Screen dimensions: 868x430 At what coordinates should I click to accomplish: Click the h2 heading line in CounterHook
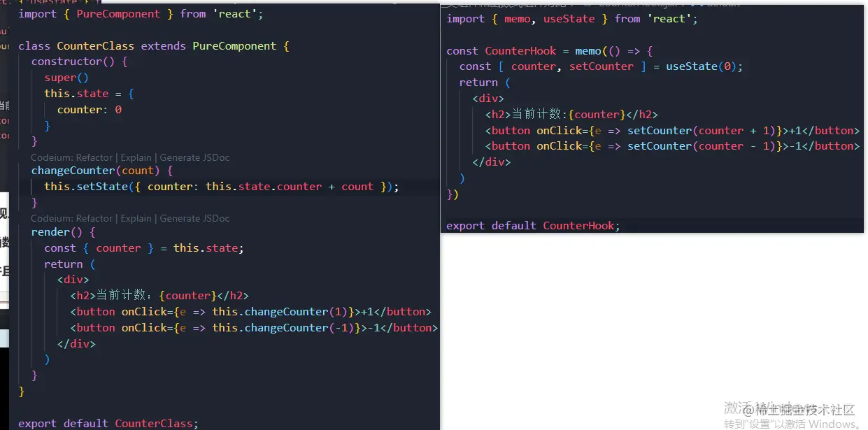pyautogui.click(x=571, y=115)
